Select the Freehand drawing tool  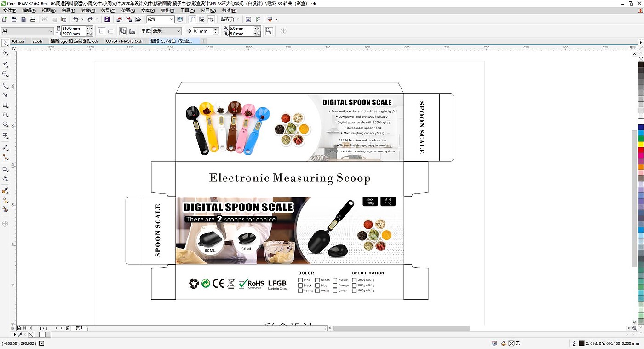pyautogui.click(x=6, y=85)
